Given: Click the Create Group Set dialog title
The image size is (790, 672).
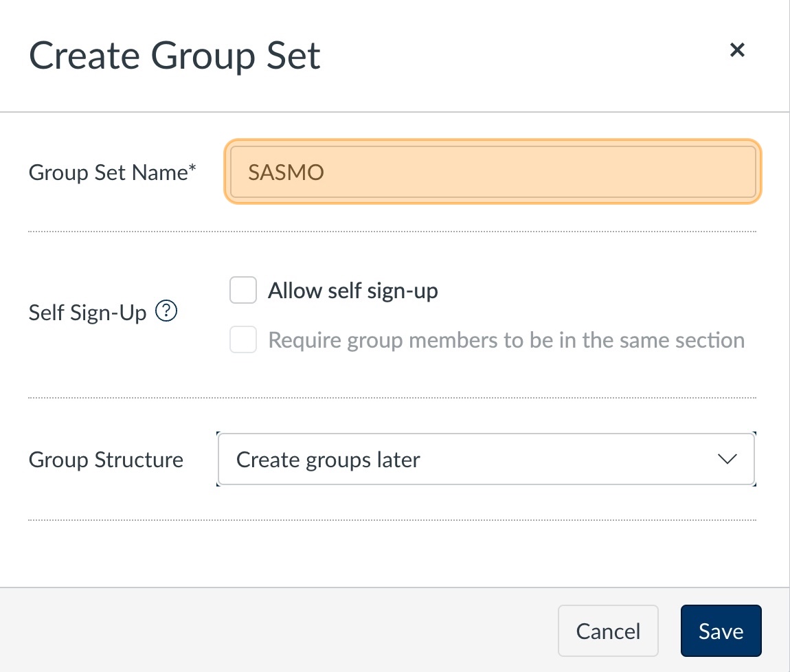Looking at the screenshot, I should [x=174, y=55].
